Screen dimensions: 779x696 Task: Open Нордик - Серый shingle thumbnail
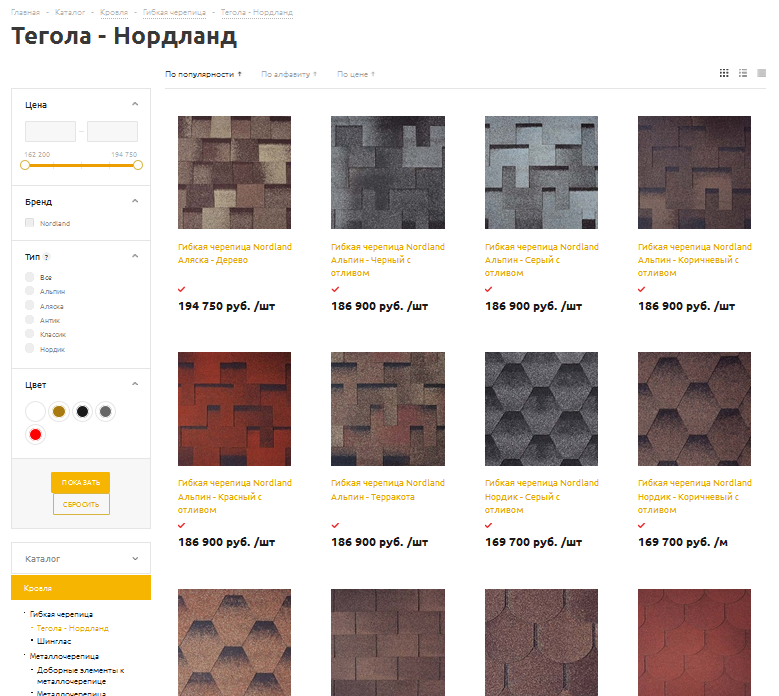(x=542, y=409)
